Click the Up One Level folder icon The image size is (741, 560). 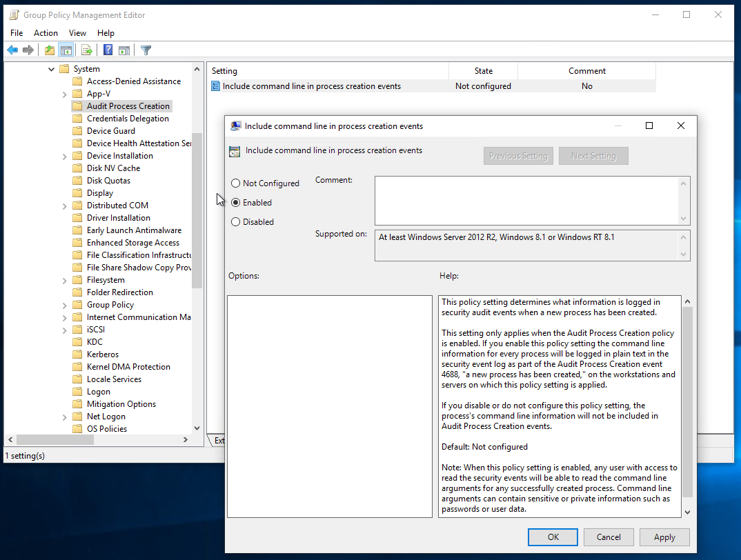pos(49,50)
